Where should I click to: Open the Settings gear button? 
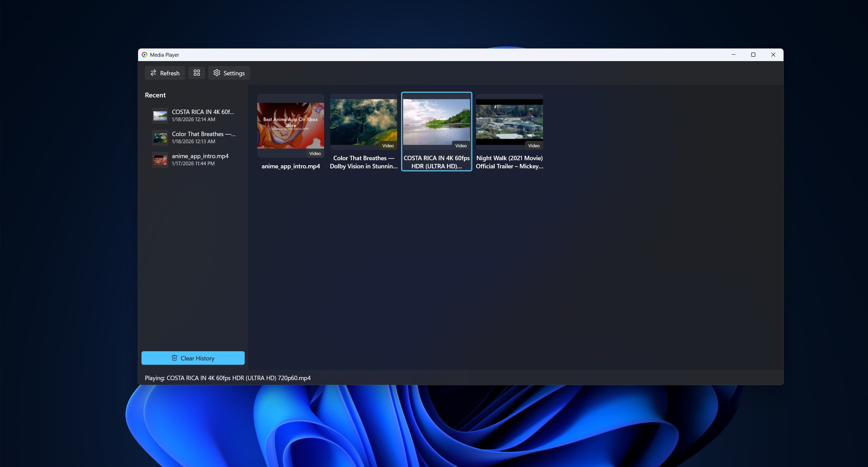coord(229,73)
